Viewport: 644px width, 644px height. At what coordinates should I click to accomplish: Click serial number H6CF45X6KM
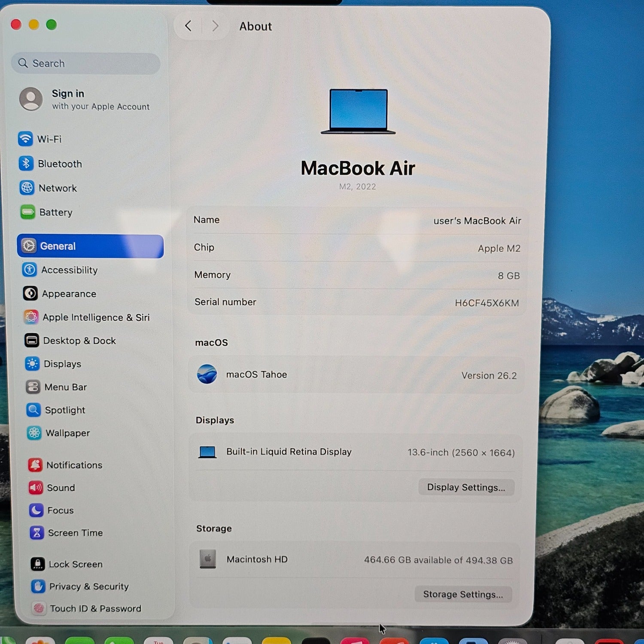[x=487, y=303]
